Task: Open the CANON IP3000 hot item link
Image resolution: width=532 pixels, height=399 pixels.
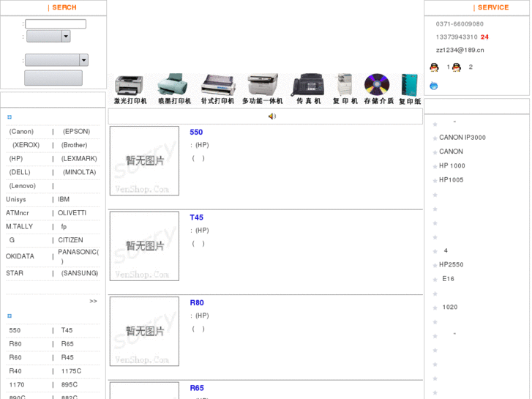Action: pos(462,138)
